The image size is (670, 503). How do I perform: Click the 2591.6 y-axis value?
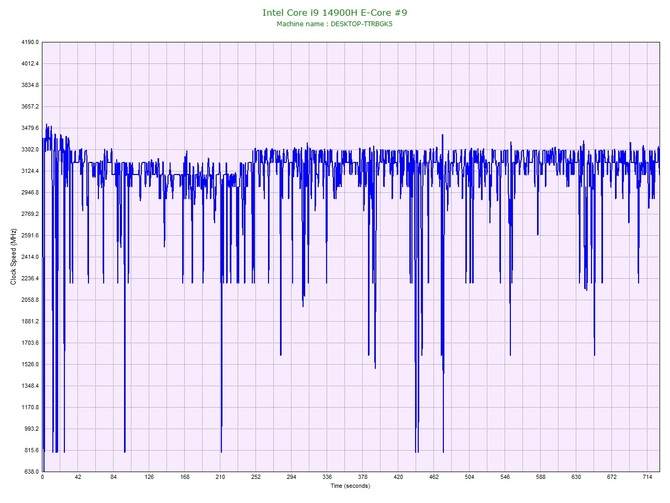[x=30, y=235]
